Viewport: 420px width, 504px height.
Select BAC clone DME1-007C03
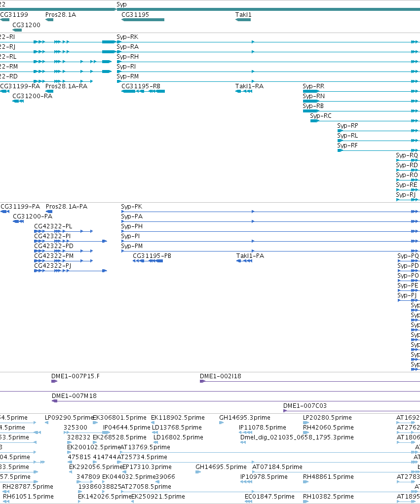coord(305,406)
